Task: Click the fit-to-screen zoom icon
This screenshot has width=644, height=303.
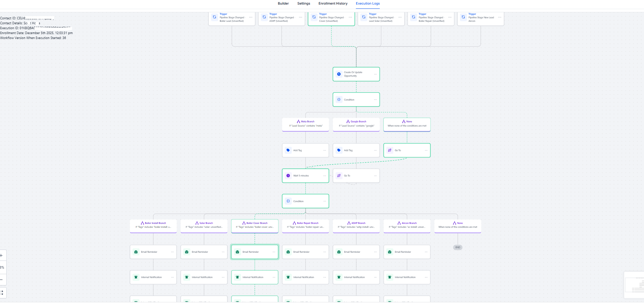Action: (2, 292)
